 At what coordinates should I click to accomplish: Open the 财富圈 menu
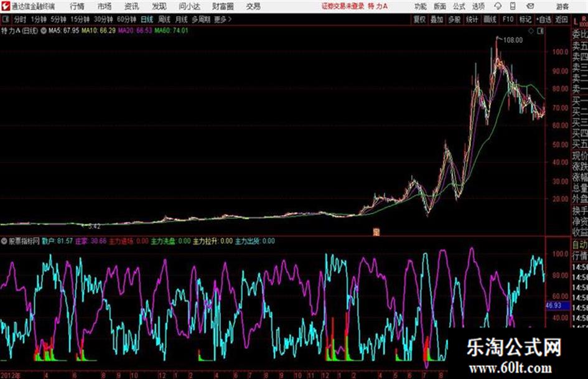[x=223, y=6]
